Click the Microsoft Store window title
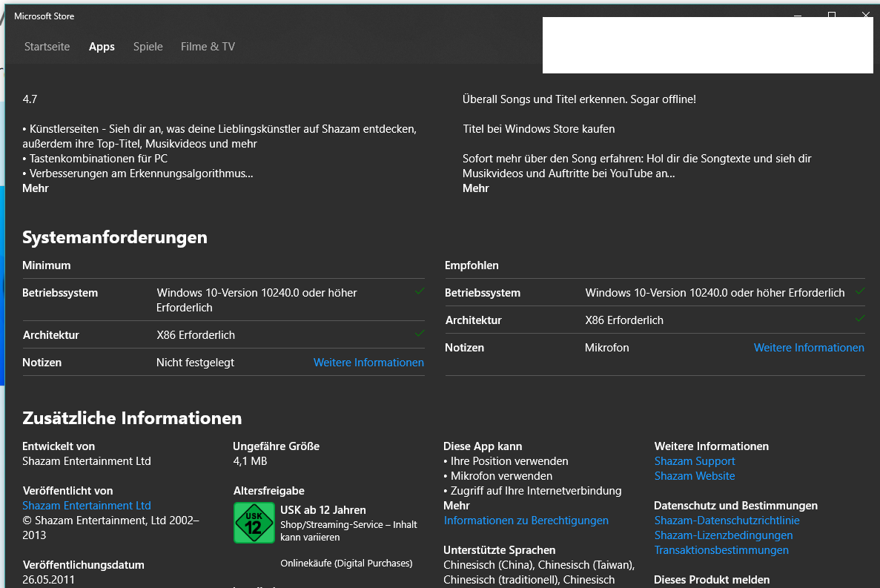880x588 pixels. [44, 16]
